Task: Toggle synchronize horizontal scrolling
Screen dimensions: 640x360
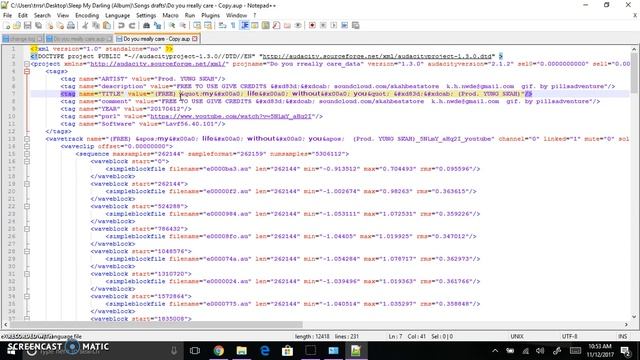Action: coord(208,26)
